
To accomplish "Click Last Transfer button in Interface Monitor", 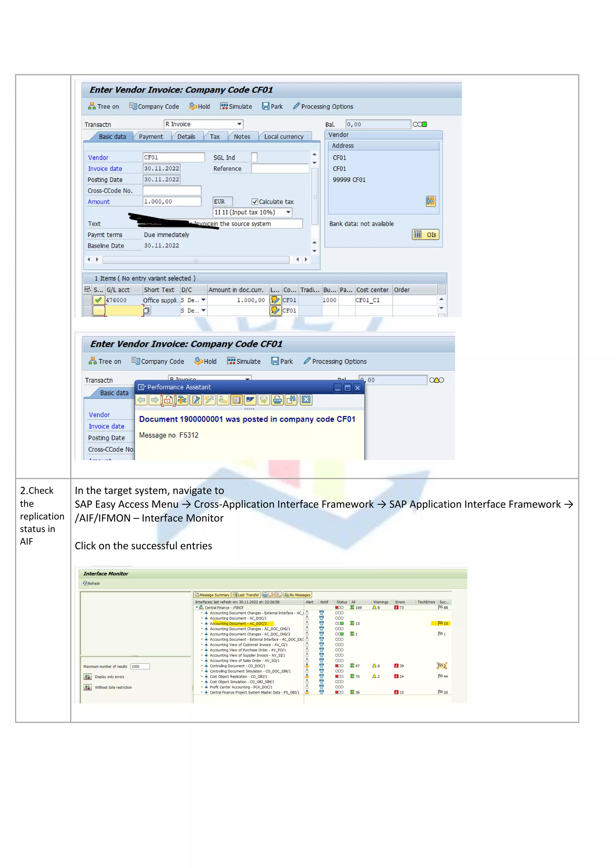I will (246, 595).
